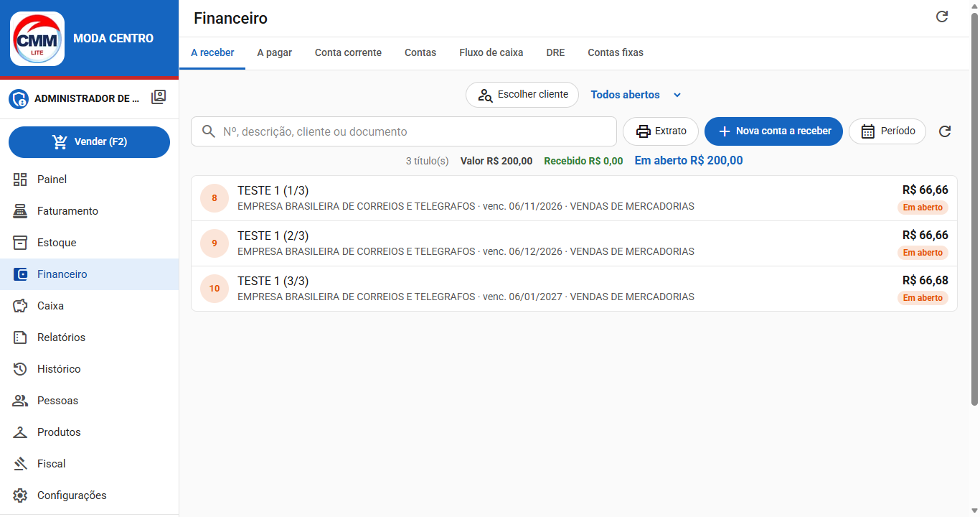Click the Em aberto R$ 200,00 total

(689, 161)
